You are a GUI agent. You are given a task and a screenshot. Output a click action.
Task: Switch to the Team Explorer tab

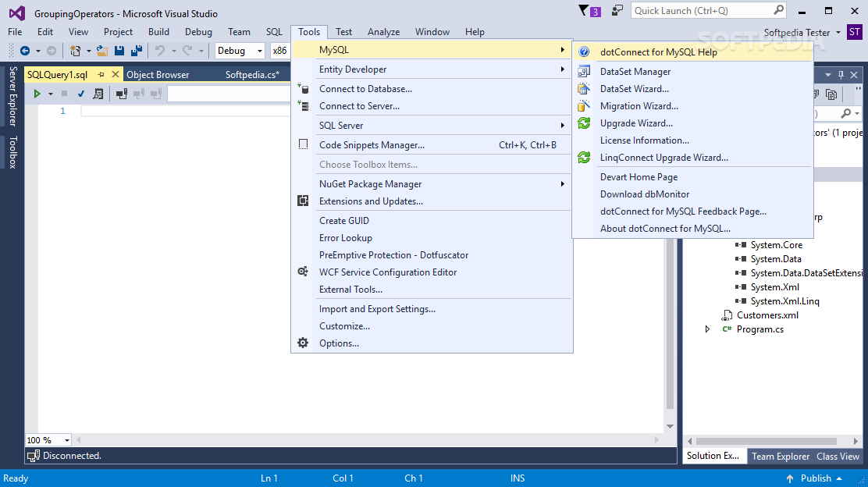coord(781,456)
